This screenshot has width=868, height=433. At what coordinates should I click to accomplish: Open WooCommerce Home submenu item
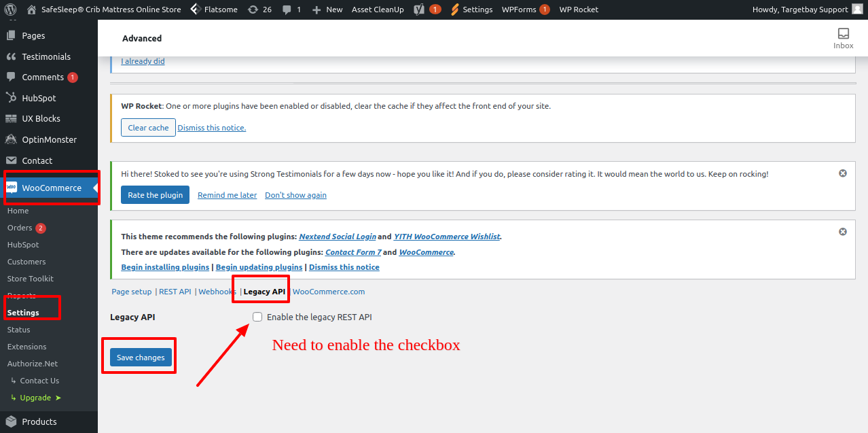[18, 211]
